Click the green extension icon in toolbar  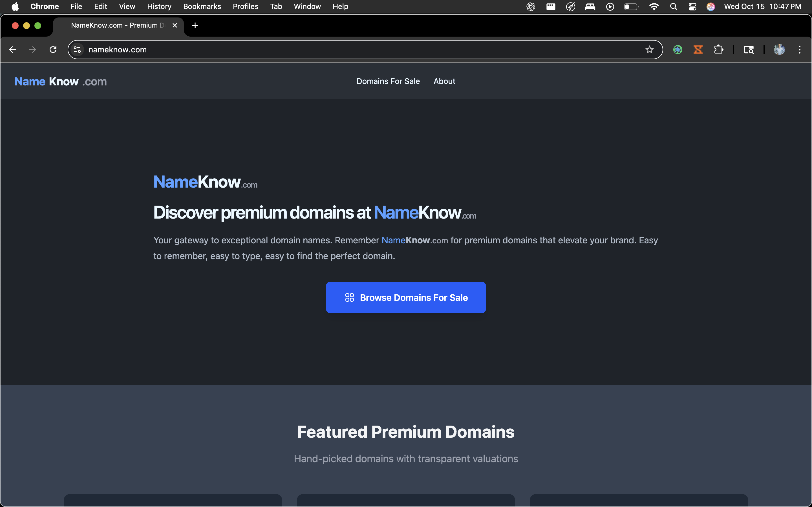678,50
